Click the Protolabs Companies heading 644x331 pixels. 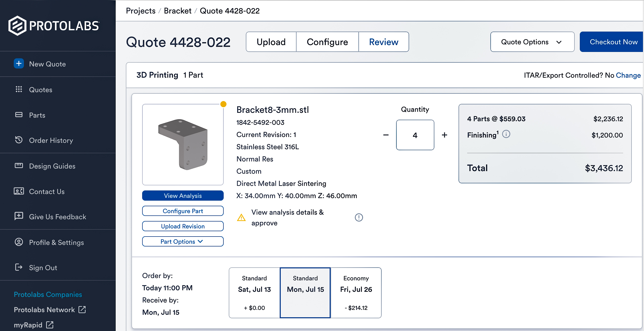click(x=48, y=294)
